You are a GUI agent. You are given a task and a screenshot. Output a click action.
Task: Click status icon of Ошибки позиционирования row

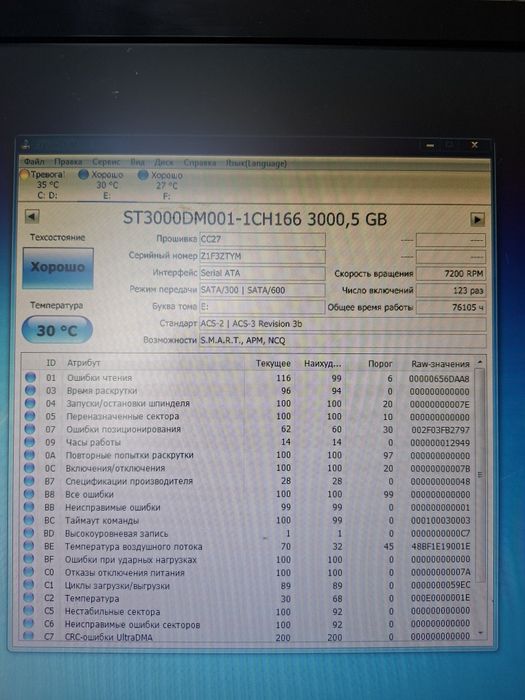[x=30, y=429]
